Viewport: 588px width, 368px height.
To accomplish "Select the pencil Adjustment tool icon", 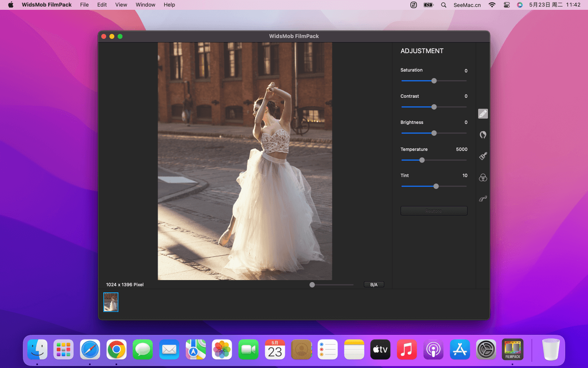I will pyautogui.click(x=483, y=114).
